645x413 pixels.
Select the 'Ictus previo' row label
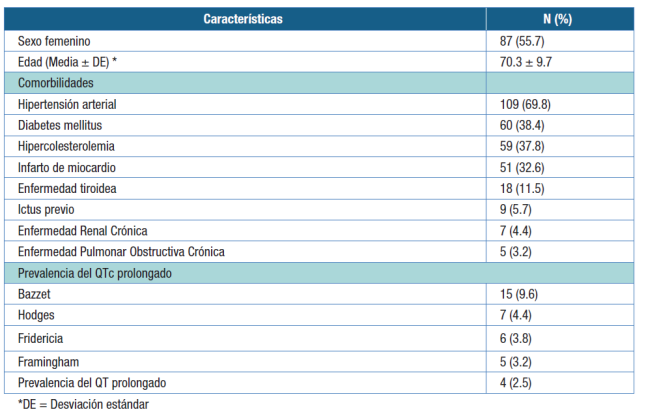coord(47,209)
